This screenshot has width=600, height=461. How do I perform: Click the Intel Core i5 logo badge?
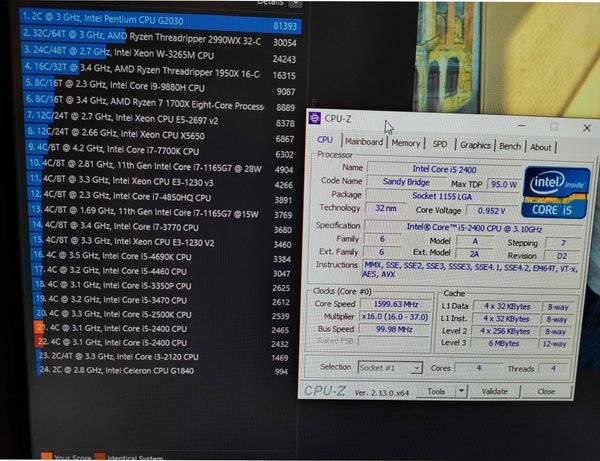click(x=555, y=192)
